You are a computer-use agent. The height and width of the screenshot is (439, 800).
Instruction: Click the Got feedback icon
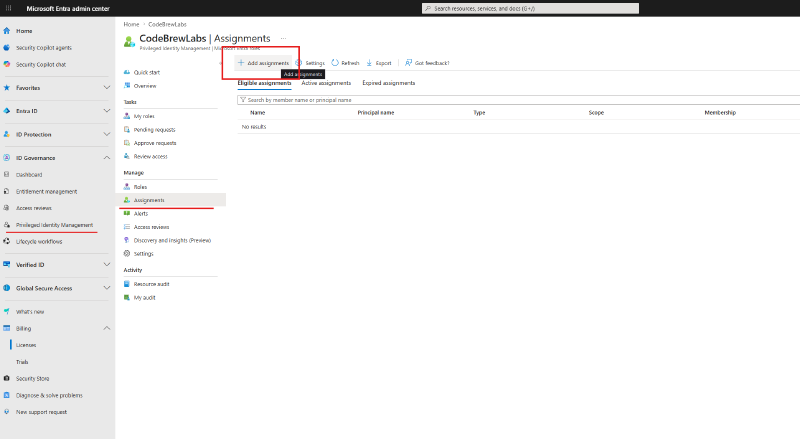[x=408, y=63]
